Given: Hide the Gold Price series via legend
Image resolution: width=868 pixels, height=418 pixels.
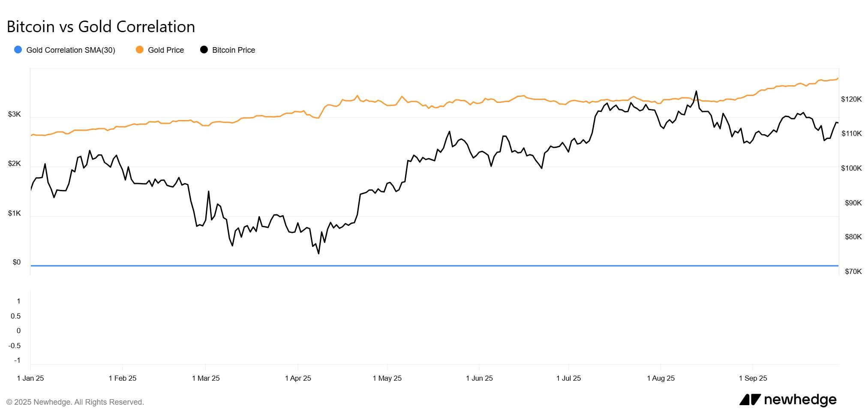Looking at the screenshot, I should point(165,50).
